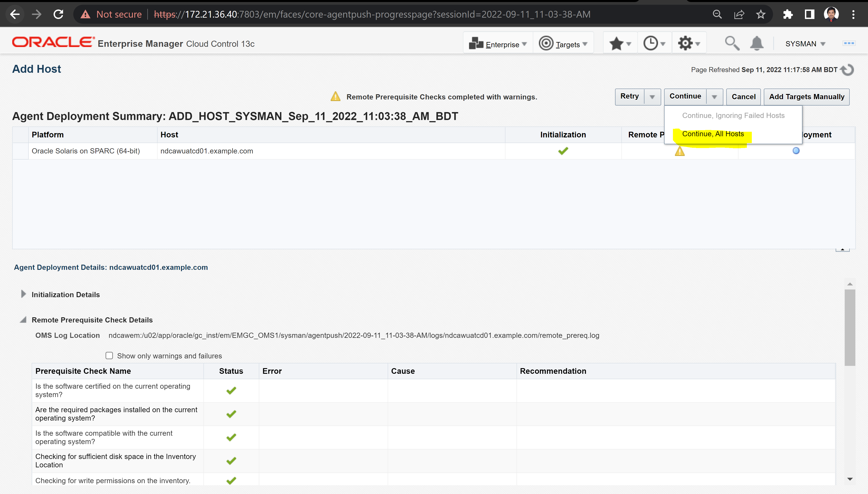Open the Chrome profile avatar
This screenshot has height=494, width=868.
(x=831, y=14)
